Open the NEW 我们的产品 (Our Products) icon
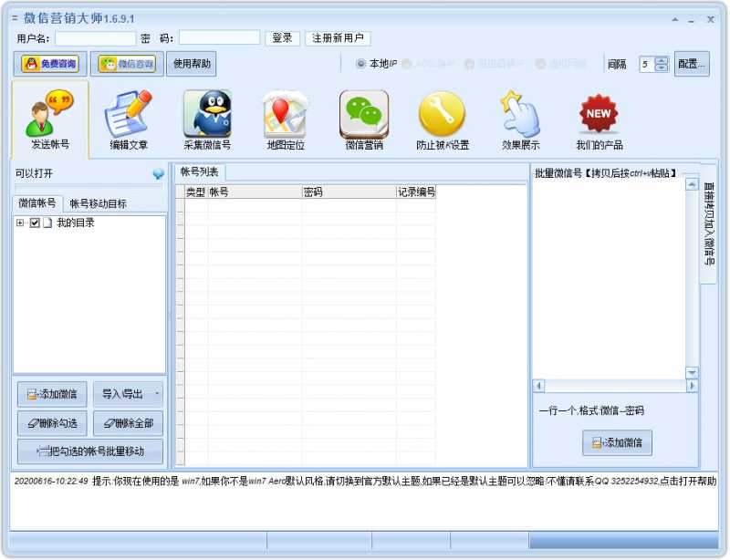Screen dimensions: 730x560 coord(598,119)
